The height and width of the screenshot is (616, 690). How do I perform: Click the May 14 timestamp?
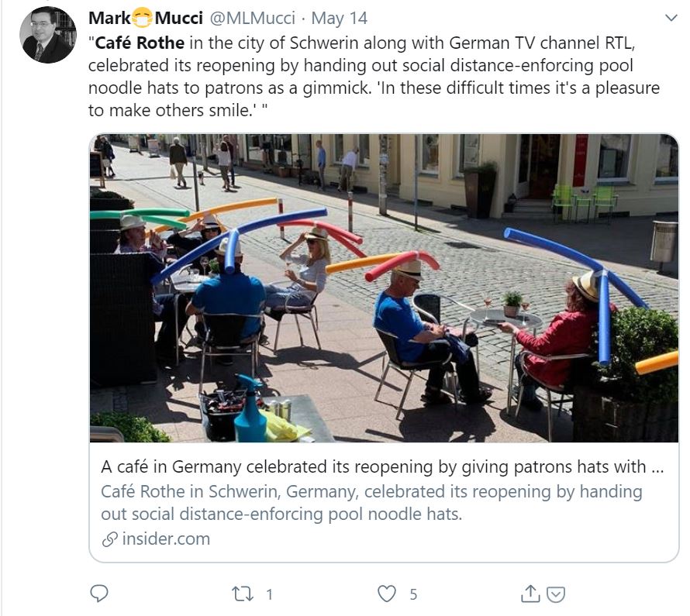[x=339, y=18]
